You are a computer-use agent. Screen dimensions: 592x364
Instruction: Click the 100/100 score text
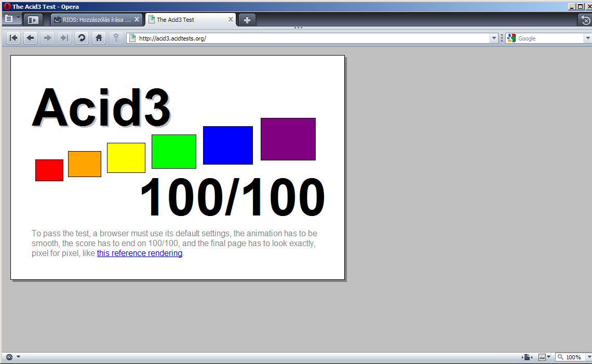[x=233, y=197]
